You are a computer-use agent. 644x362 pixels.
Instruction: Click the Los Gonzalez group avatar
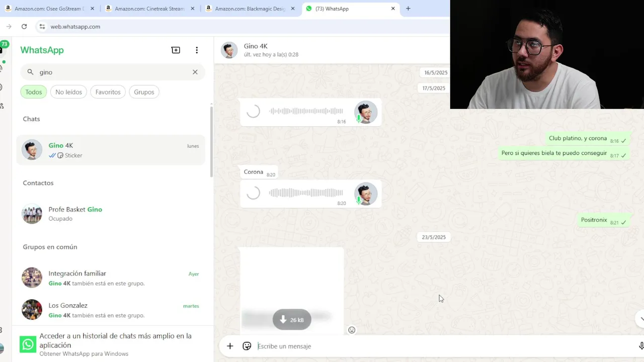32,310
